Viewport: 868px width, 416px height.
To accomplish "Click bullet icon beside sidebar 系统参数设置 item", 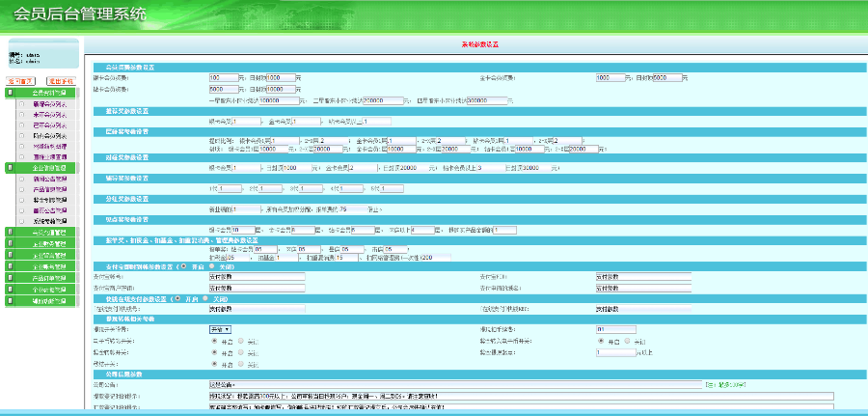I will pos(22,220).
